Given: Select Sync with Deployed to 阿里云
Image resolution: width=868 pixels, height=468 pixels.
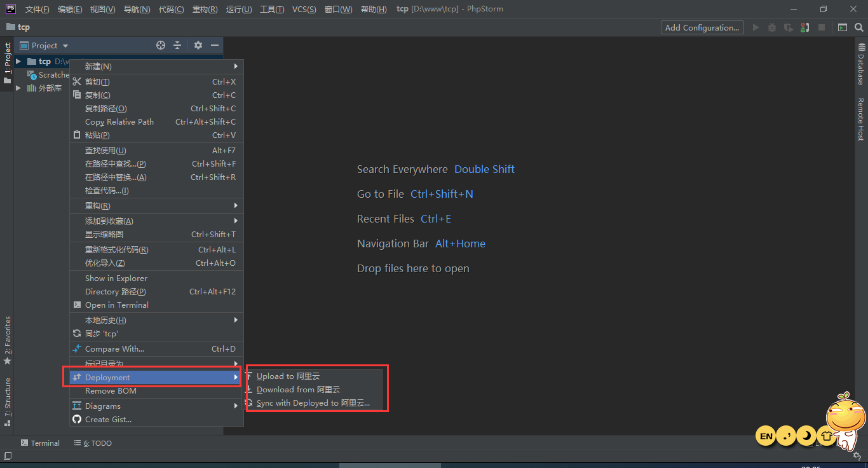Looking at the screenshot, I should pyautogui.click(x=315, y=403).
